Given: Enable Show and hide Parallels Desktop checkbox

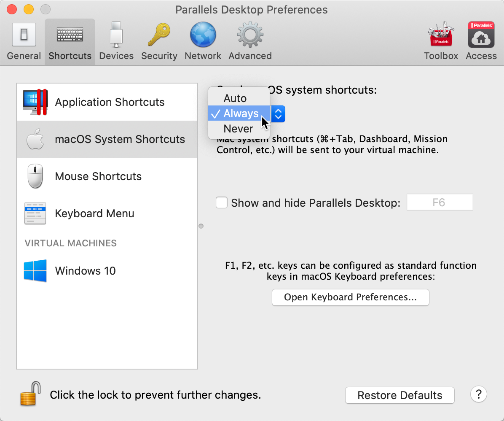Looking at the screenshot, I should [x=222, y=203].
